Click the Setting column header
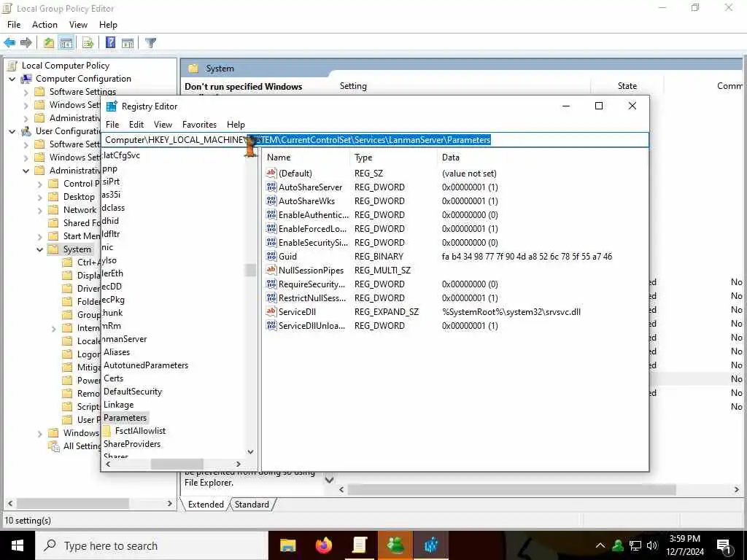The image size is (747, 560). coord(353,86)
